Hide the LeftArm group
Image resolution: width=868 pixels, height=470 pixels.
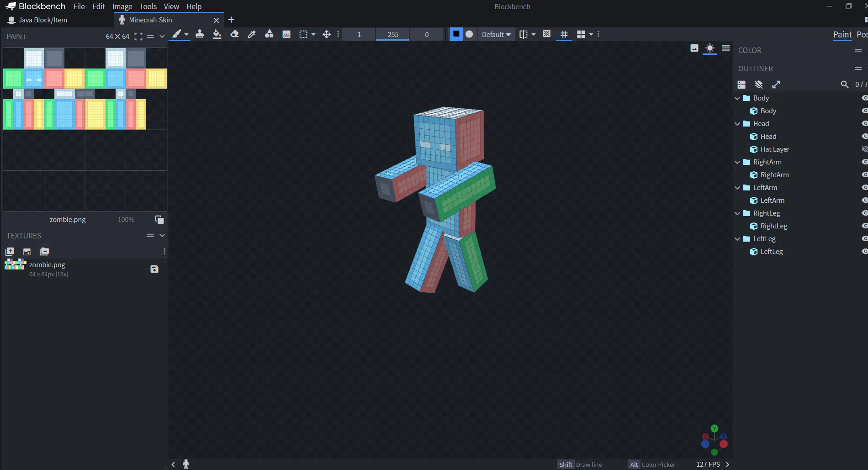(864, 188)
